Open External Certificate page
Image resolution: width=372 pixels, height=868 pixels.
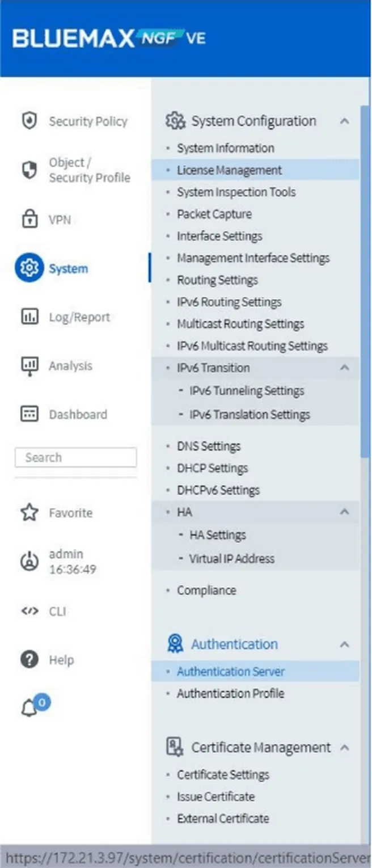coord(223,819)
